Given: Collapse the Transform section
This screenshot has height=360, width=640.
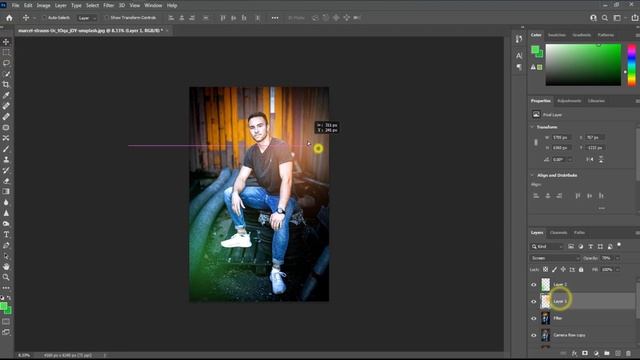Looking at the screenshot, I should click(532, 127).
